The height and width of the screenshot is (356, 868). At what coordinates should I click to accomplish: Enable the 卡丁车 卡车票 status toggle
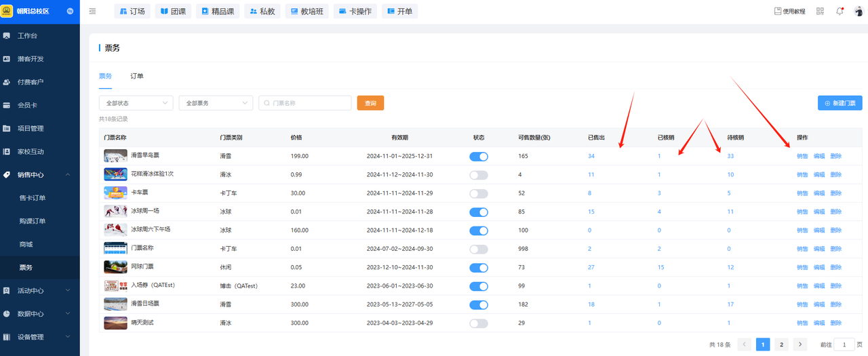(x=478, y=193)
